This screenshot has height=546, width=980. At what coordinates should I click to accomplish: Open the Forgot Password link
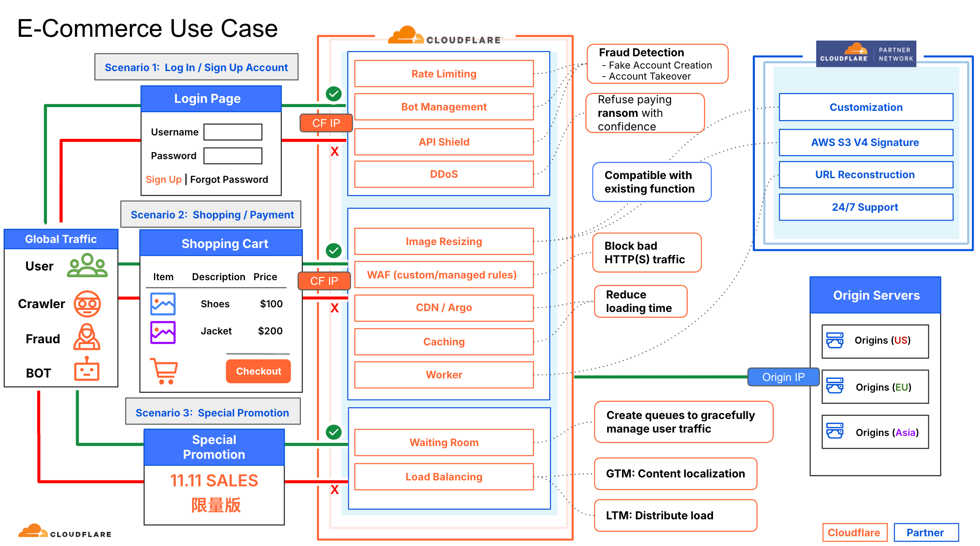pos(229,179)
